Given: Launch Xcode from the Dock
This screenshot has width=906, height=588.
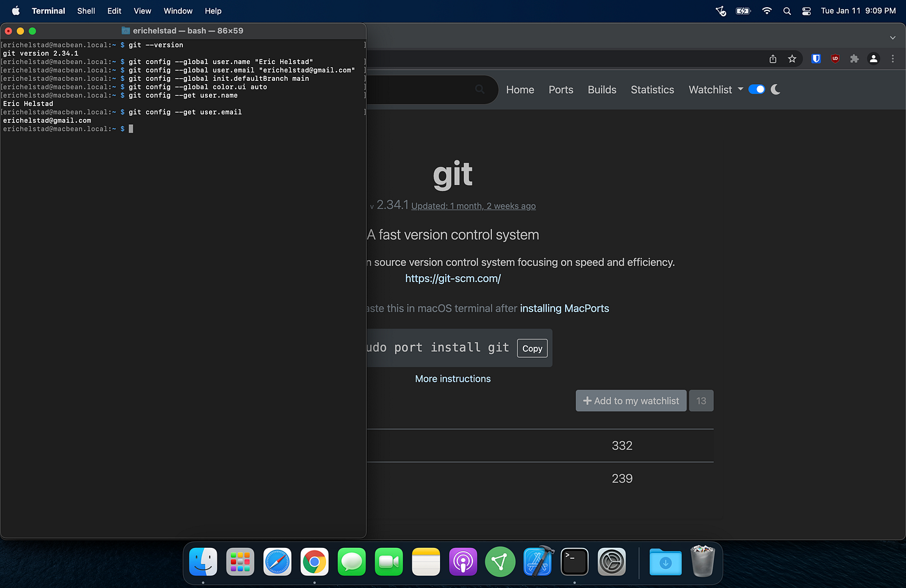Looking at the screenshot, I should [538, 561].
